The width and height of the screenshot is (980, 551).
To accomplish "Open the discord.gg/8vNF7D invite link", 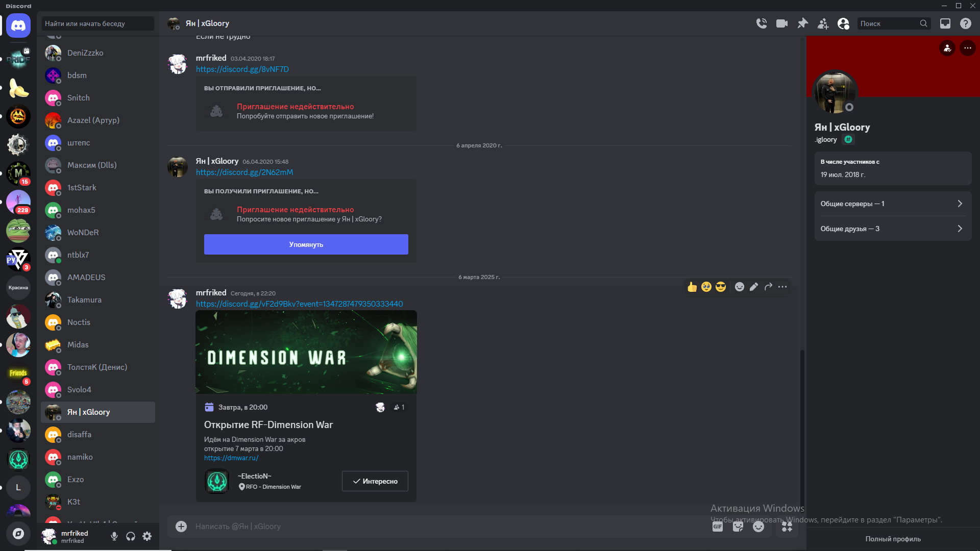I will click(242, 69).
